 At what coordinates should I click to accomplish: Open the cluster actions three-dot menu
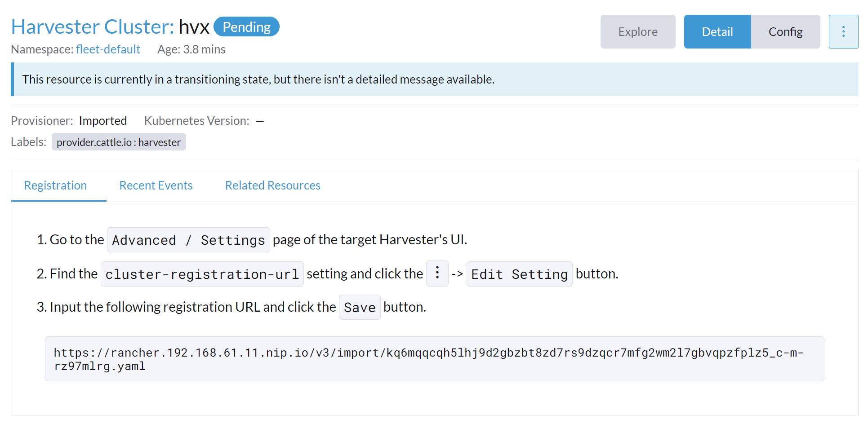coord(843,31)
